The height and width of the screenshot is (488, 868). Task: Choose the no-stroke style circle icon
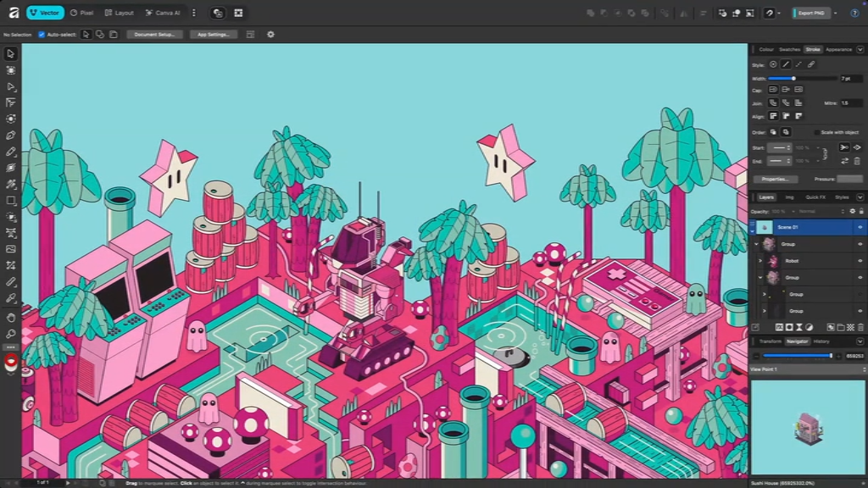click(773, 64)
